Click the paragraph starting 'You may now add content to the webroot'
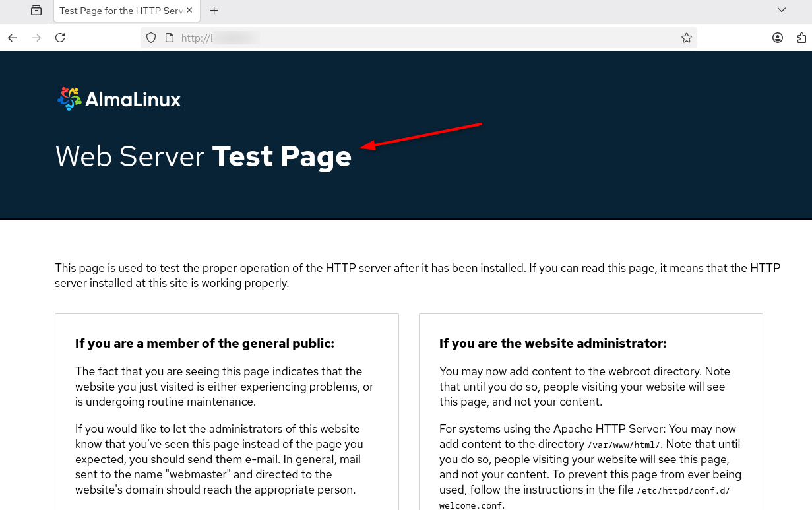Screen dimensions: 812x510 pyautogui.click(x=585, y=387)
